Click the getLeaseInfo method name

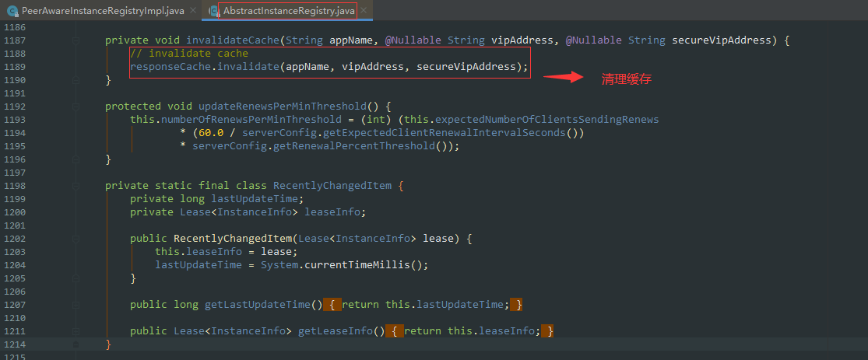335,330
